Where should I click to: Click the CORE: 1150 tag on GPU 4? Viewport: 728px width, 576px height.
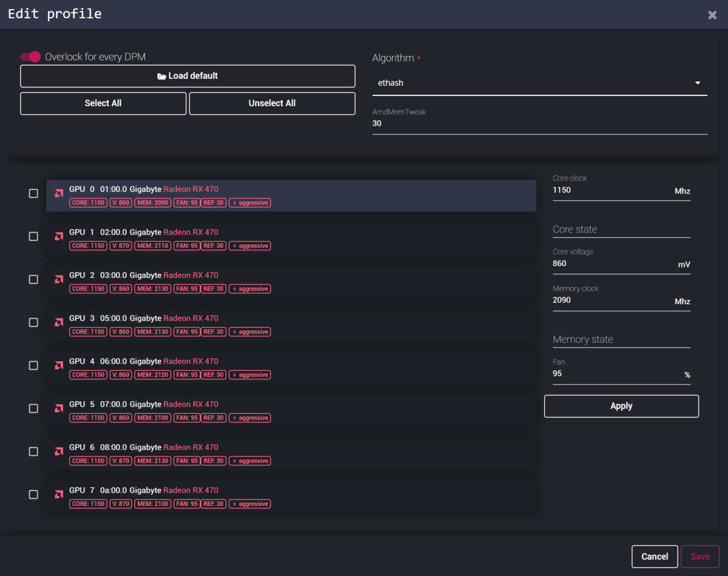[x=89, y=375]
